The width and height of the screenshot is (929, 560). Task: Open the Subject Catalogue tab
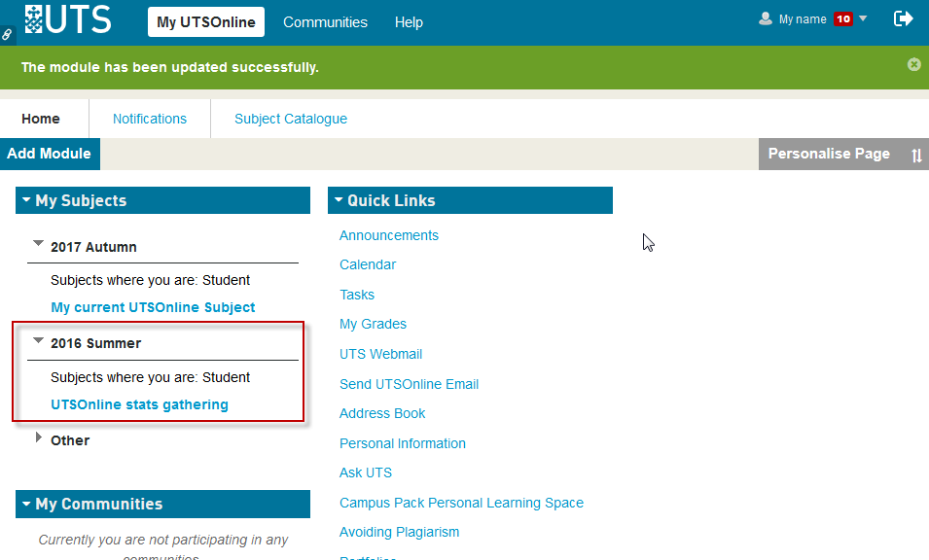click(291, 119)
